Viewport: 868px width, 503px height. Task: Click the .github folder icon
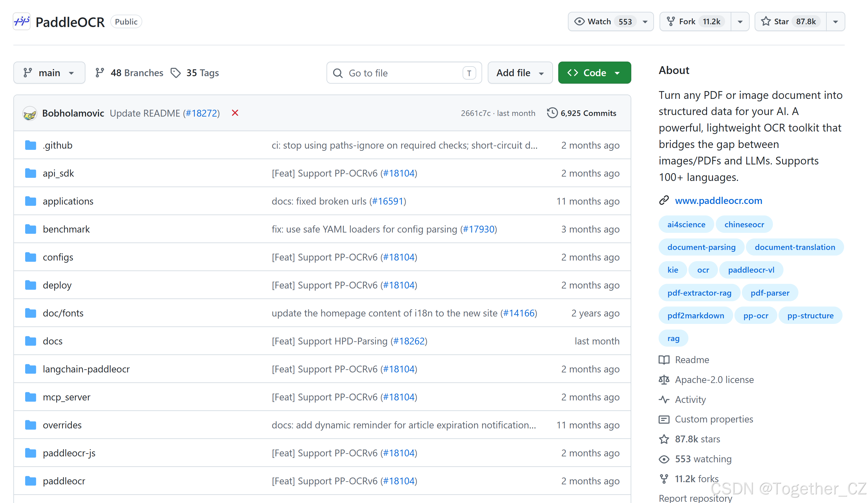[31, 145]
